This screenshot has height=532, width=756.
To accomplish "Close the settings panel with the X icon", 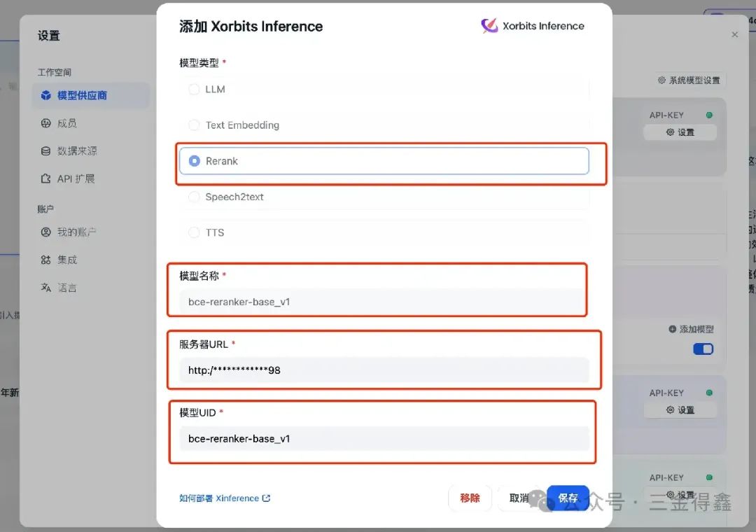I will [735, 34].
